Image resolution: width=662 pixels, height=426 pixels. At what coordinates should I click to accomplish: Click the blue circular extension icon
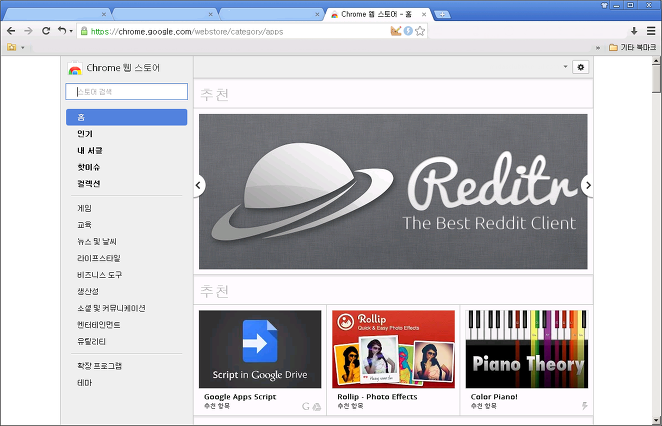[x=408, y=31]
